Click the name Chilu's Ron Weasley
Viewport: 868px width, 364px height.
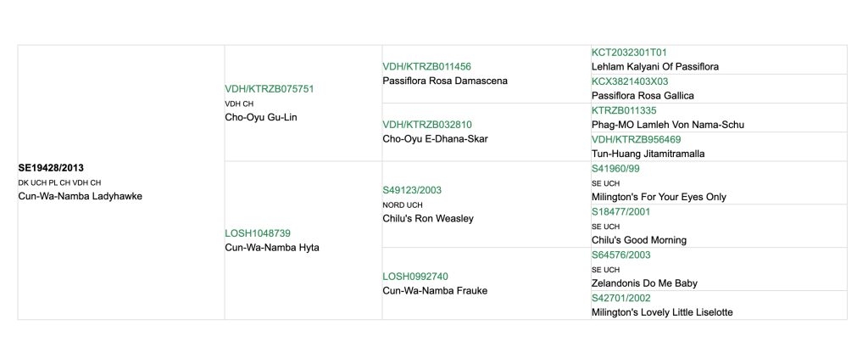tap(428, 219)
